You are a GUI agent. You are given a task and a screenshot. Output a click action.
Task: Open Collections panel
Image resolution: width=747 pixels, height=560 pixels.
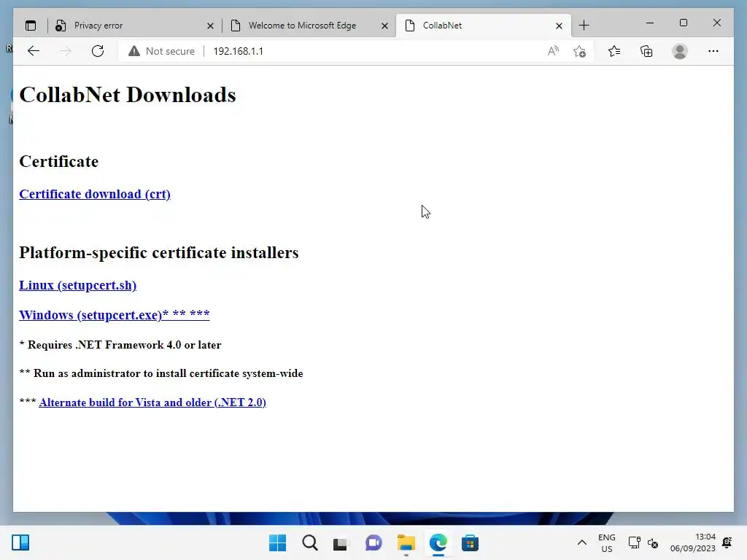point(646,51)
